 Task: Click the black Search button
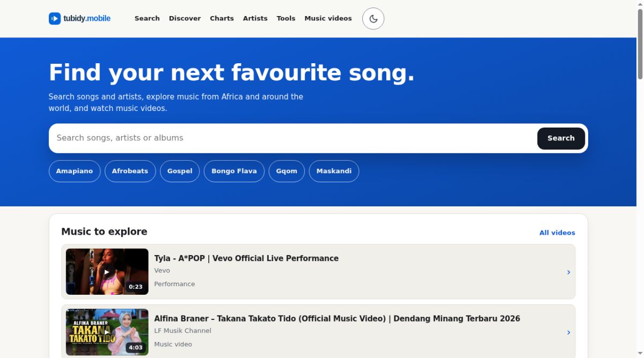tap(561, 138)
